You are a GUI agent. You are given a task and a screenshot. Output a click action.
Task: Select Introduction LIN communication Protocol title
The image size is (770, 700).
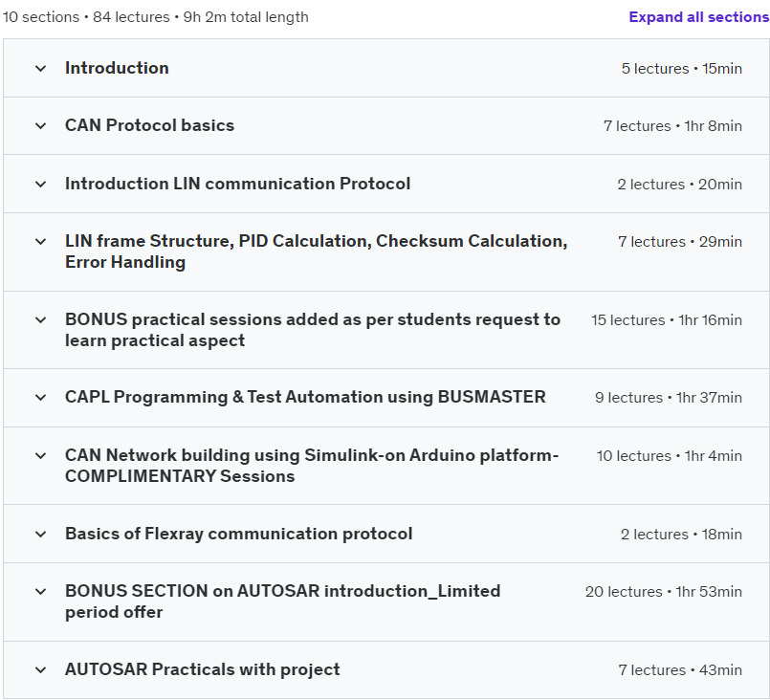coord(237,184)
